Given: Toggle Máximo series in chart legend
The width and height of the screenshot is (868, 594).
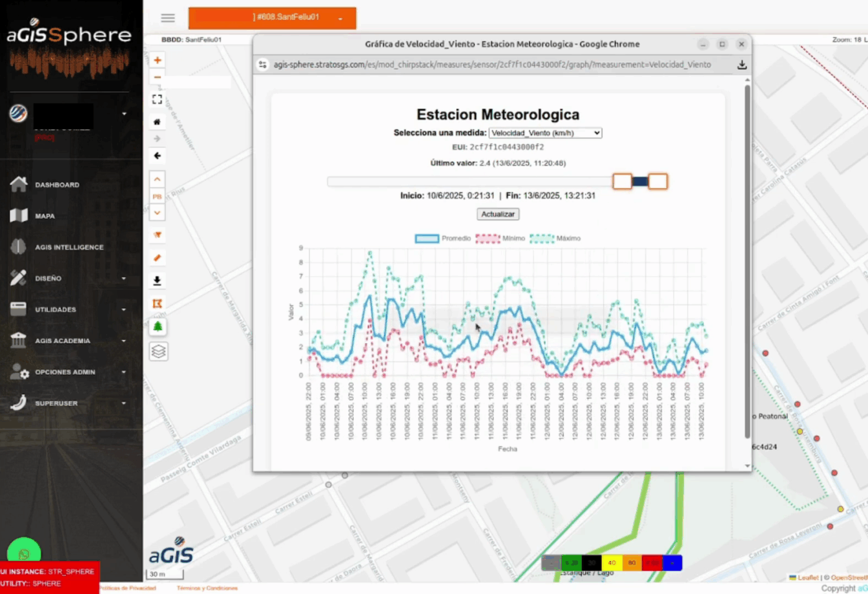Looking at the screenshot, I should point(555,239).
